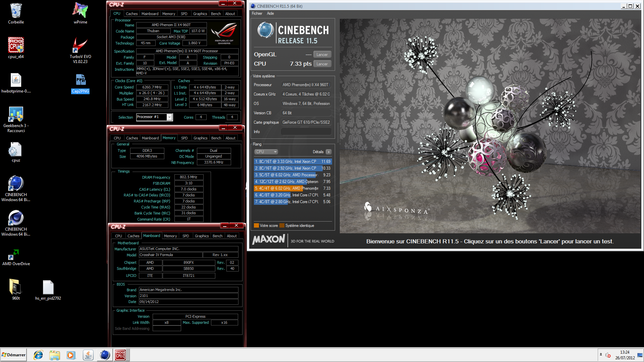The image size is (644, 362).
Task: Click the Aixsponza rendered scene image
Action: (490, 126)
